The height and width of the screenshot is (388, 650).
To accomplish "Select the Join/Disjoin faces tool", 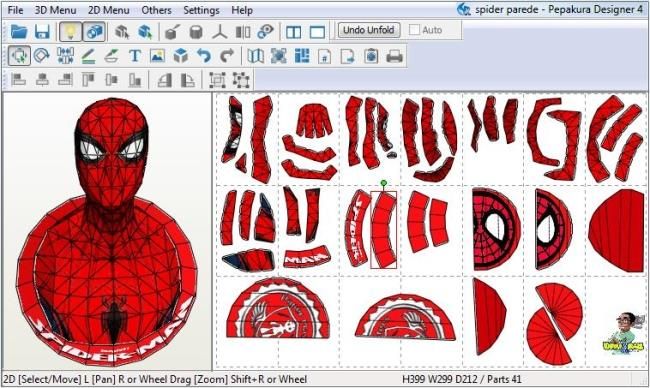I will (65, 56).
